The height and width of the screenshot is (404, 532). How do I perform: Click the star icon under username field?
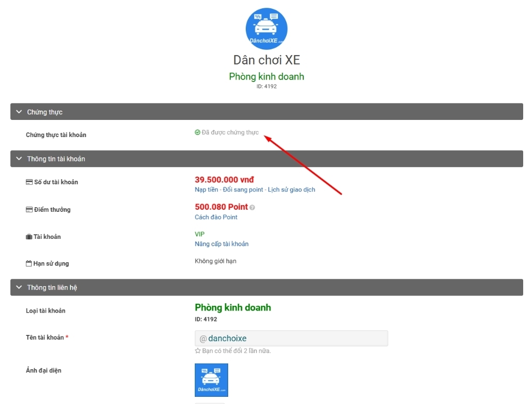click(197, 351)
